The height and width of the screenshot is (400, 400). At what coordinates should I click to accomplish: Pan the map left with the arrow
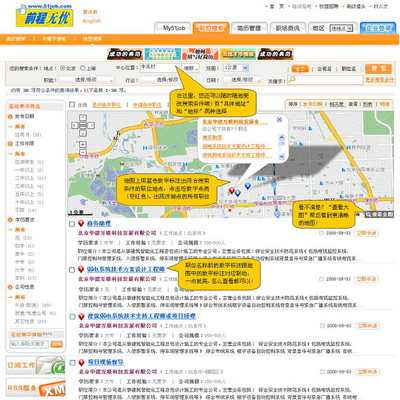click(x=75, y=125)
